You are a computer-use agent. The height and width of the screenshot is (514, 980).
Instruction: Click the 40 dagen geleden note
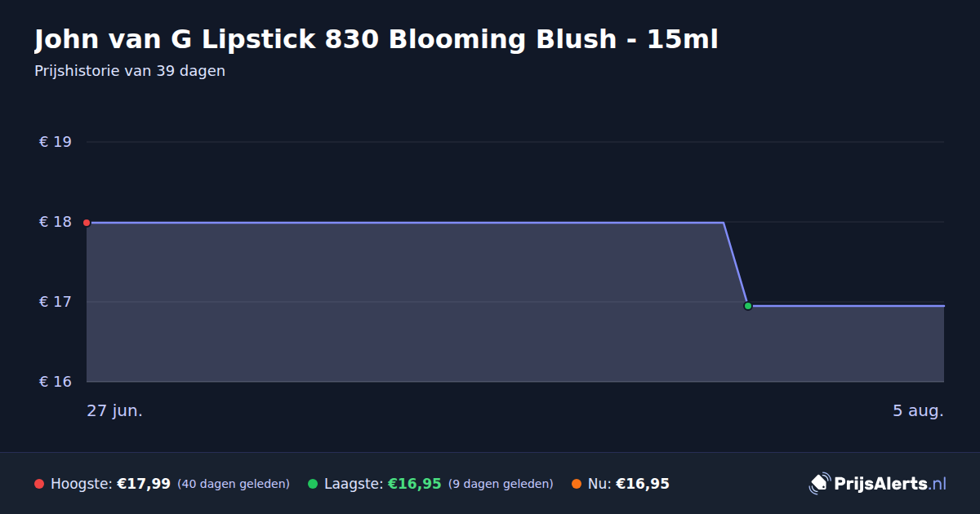tap(234, 484)
